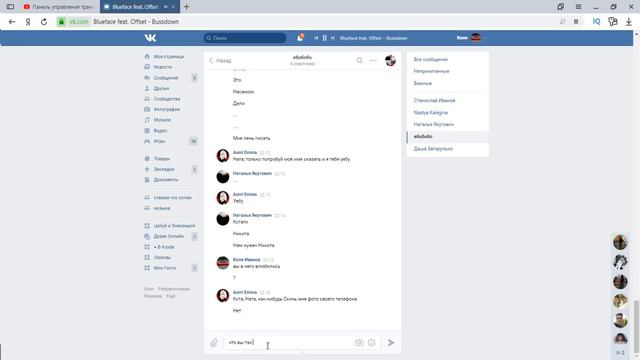Search within the conversation
This screenshot has width=640, height=360.
click(360, 60)
